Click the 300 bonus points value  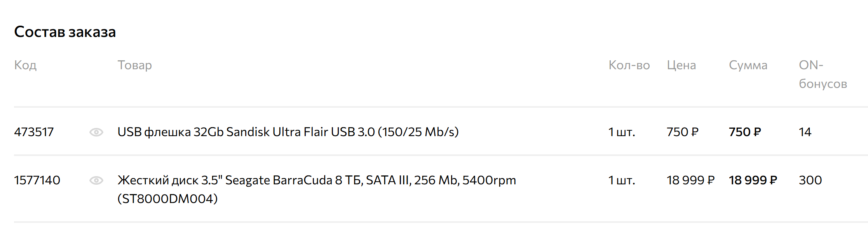810,180
